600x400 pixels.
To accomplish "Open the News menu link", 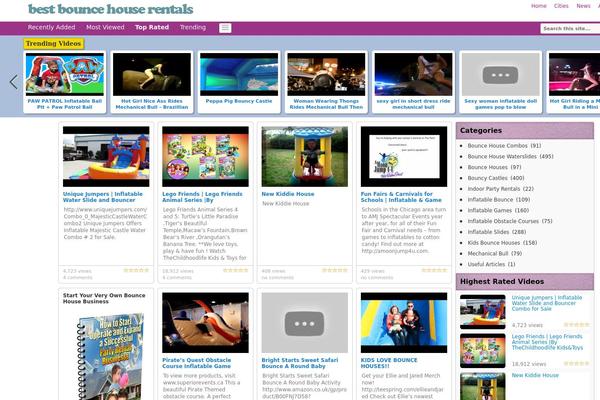I will click(x=583, y=6).
